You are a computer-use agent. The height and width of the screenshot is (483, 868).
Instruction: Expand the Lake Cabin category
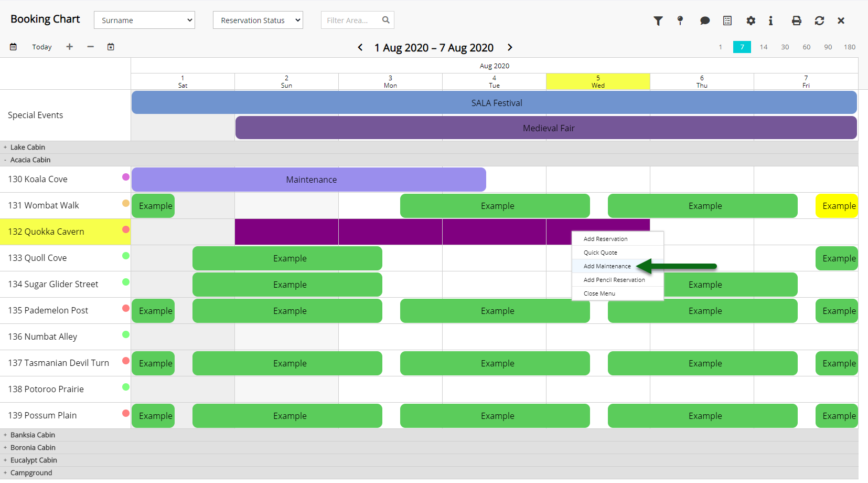[x=5, y=148]
